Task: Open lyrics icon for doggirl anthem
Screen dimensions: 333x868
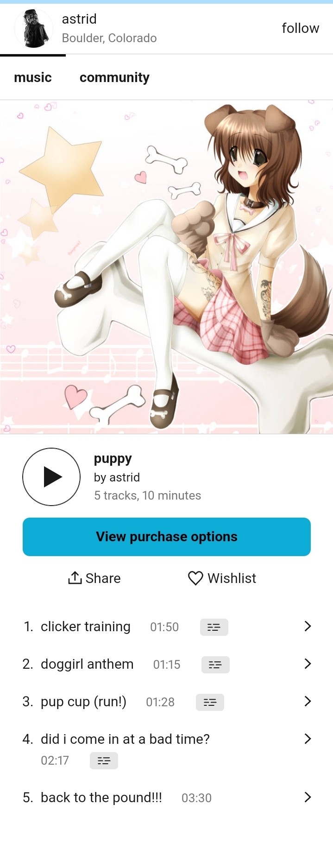Action: pos(215,665)
